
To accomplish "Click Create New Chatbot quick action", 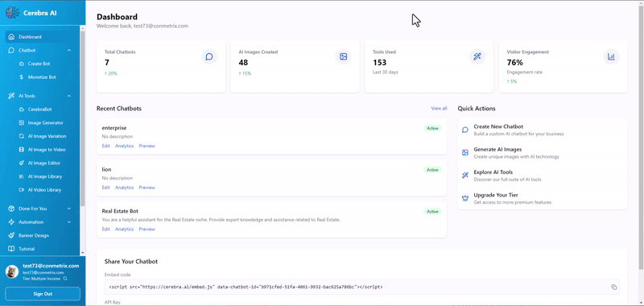I will (543, 130).
